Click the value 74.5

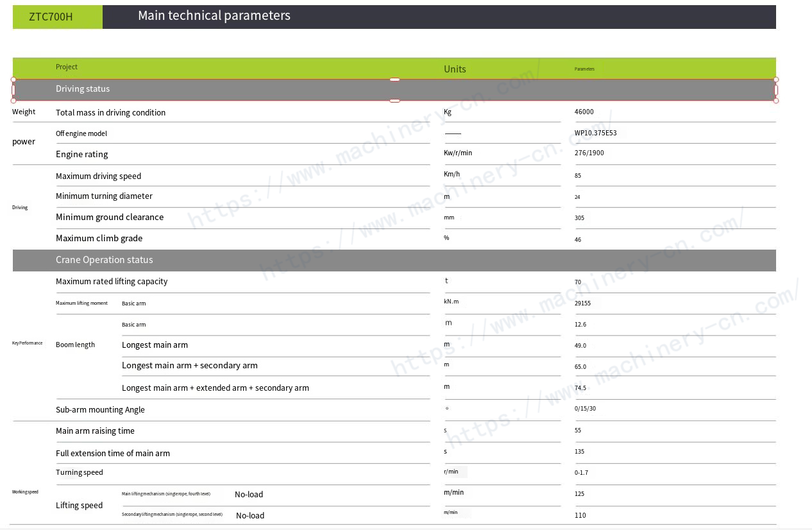[580, 388]
